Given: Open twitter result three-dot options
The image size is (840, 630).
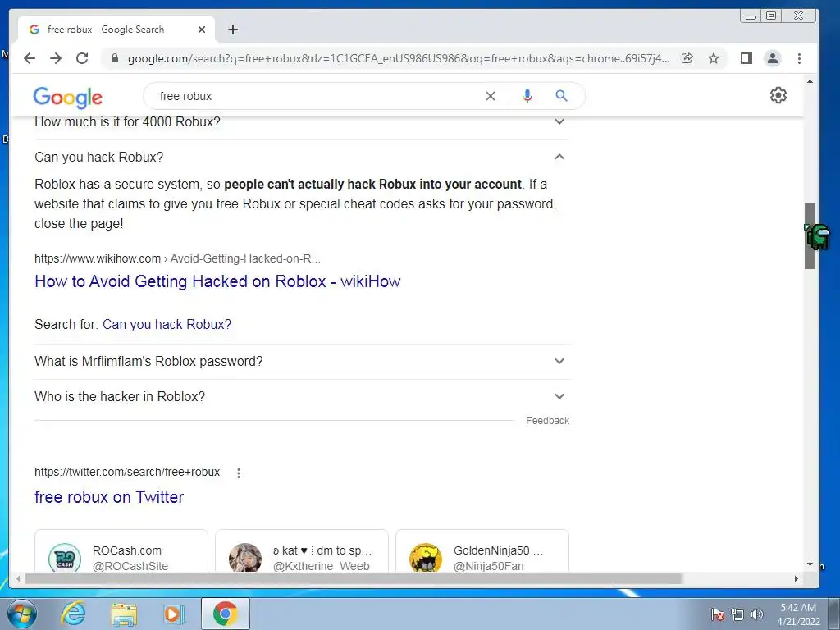Looking at the screenshot, I should (239, 472).
